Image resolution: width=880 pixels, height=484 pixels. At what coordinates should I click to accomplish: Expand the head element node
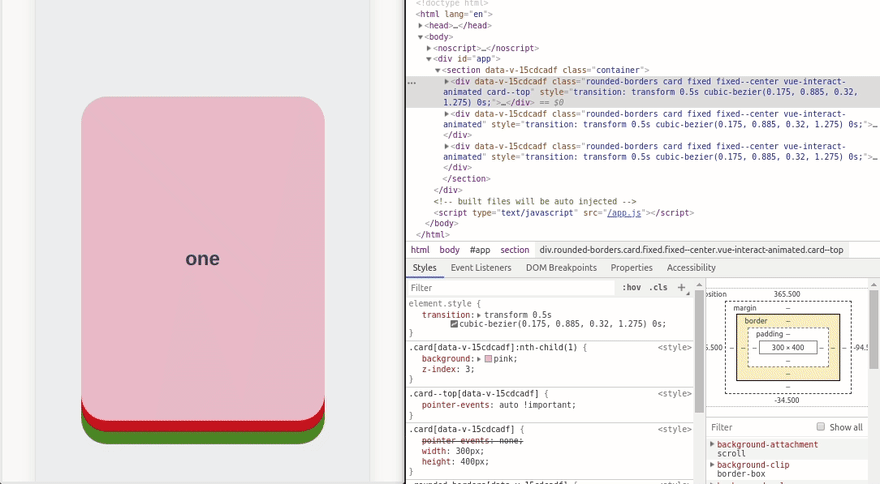[x=420, y=25]
